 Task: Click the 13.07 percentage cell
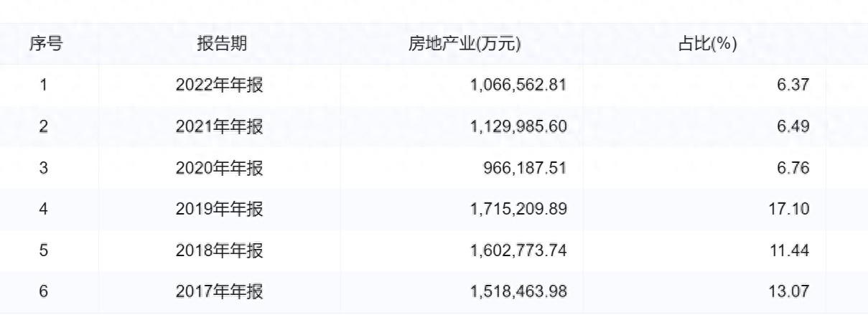click(x=791, y=293)
